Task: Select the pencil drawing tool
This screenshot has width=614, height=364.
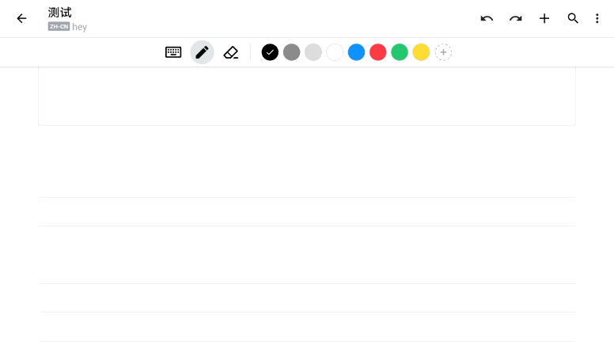Action: pos(202,52)
